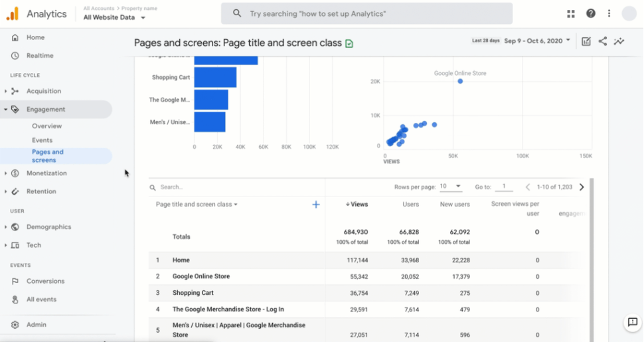Click the Realtime clock icon
This screenshot has width=644, height=342.
pyautogui.click(x=15, y=56)
